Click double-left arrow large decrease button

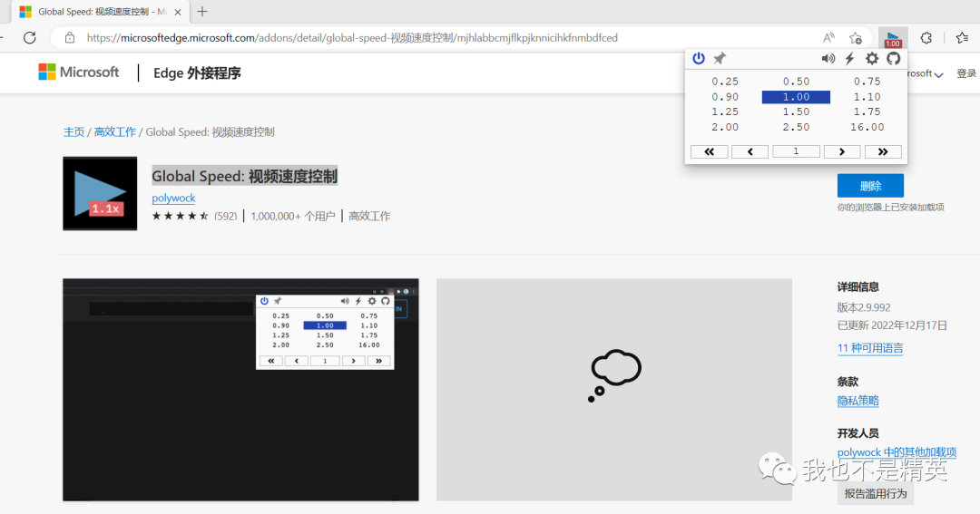[710, 151]
